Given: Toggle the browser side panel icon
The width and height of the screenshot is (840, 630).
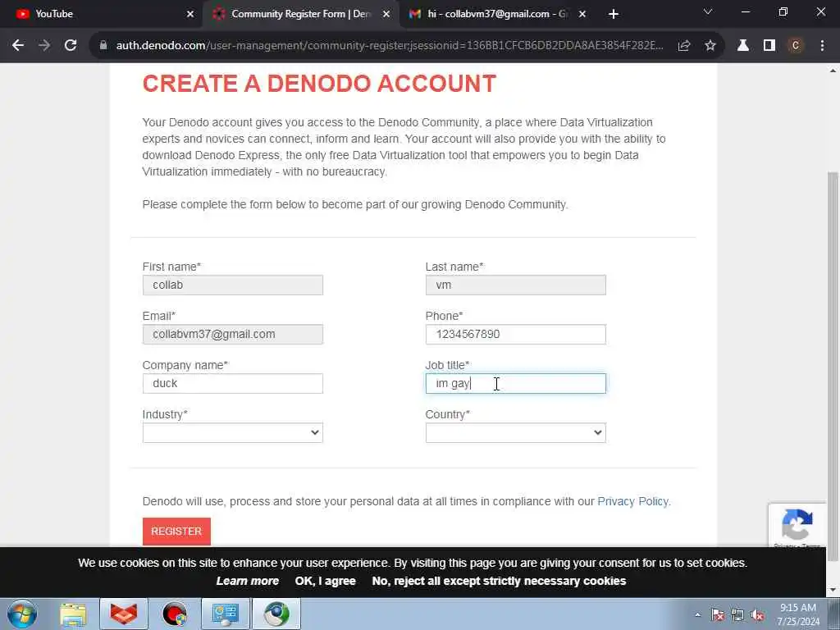Looking at the screenshot, I should tap(769, 46).
